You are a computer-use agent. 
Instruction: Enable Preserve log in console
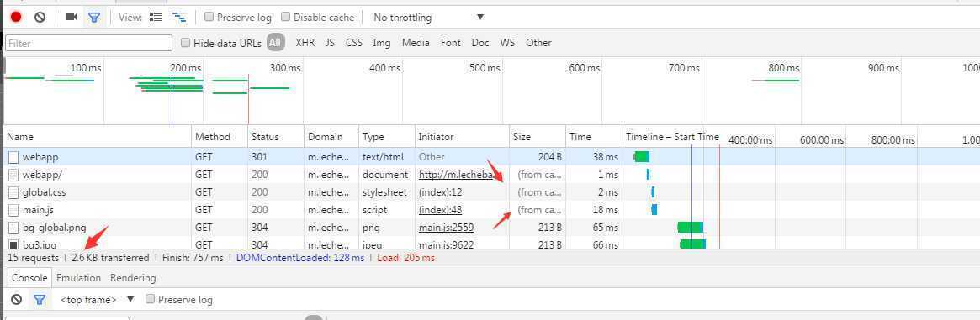pyautogui.click(x=150, y=299)
